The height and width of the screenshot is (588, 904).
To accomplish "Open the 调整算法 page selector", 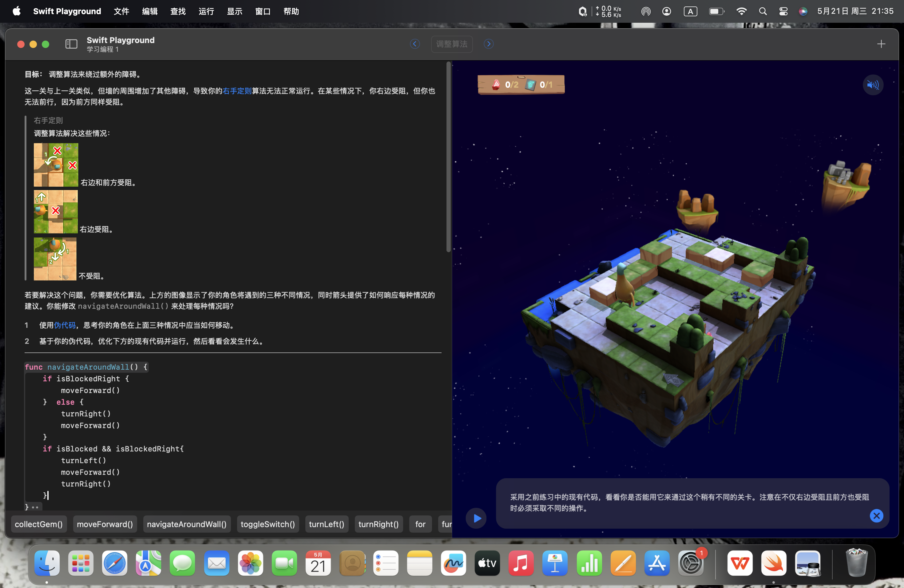I will pyautogui.click(x=452, y=44).
